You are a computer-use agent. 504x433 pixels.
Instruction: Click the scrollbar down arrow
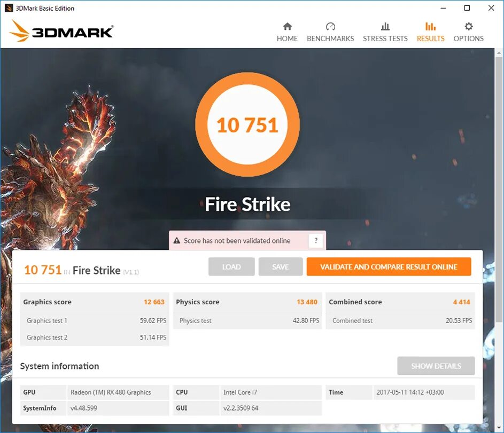(499, 428)
